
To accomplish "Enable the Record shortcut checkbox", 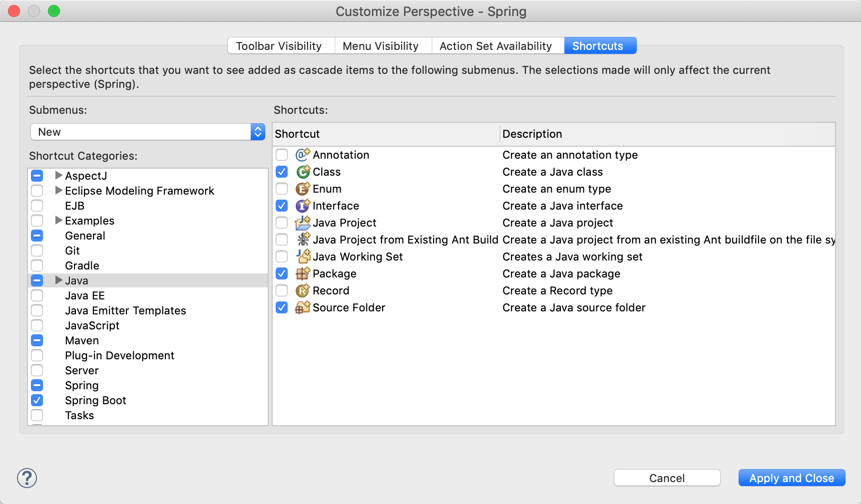I will (x=282, y=290).
